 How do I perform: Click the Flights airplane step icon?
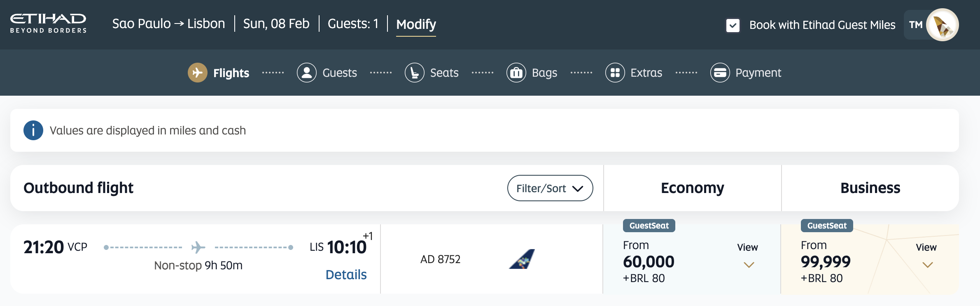click(x=198, y=73)
